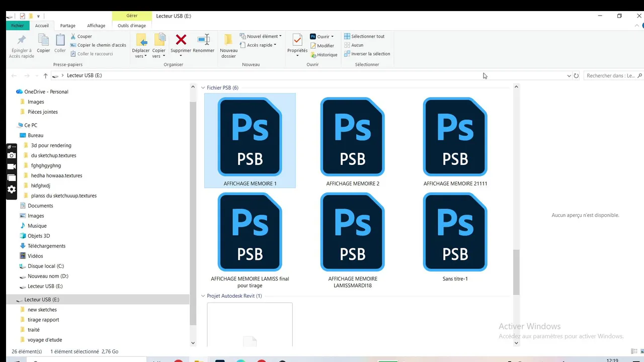Collapse the Fichier PSB group
Viewport: 644px width, 362px height.
[x=203, y=87]
